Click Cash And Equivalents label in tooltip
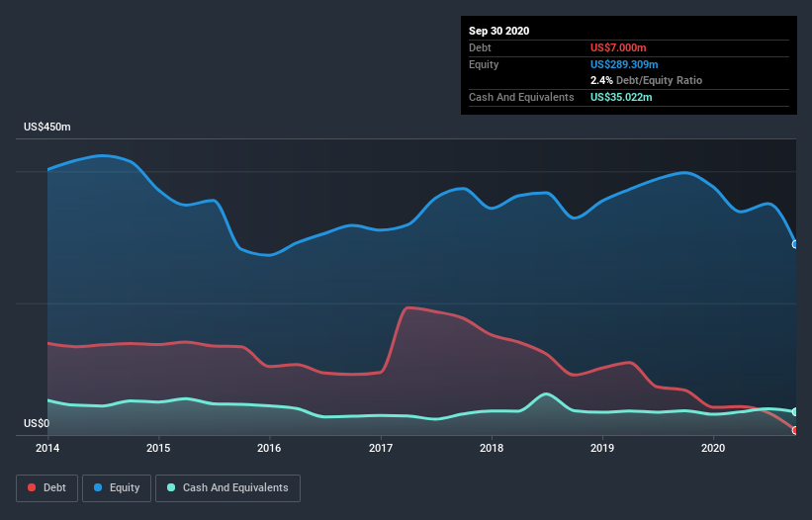Viewport: 812px width, 520px height. [521, 97]
